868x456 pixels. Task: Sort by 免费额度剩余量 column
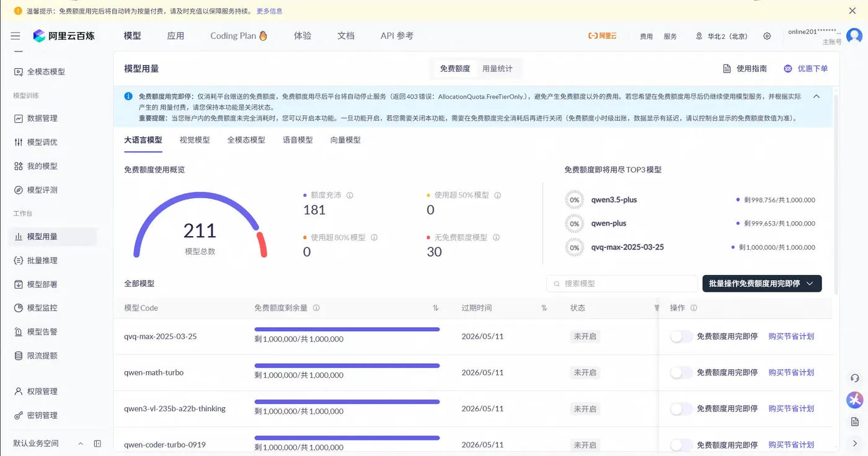click(435, 308)
